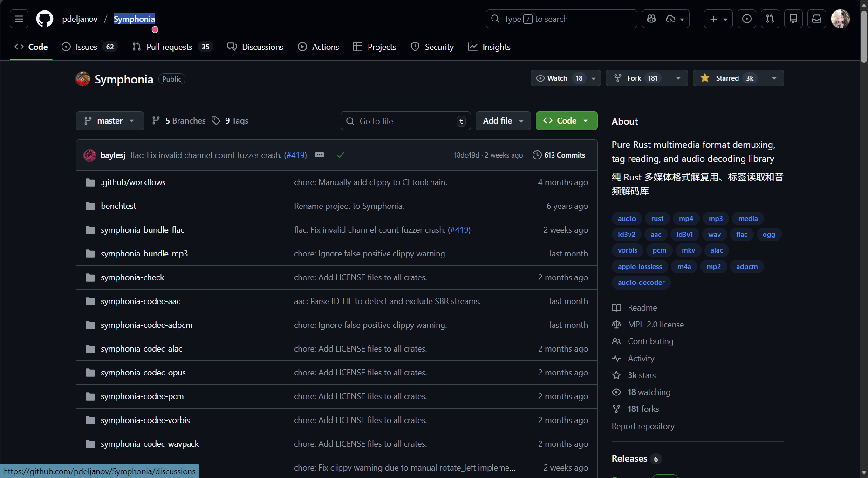Click the rust topic tag
The image size is (868, 478).
point(657,219)
